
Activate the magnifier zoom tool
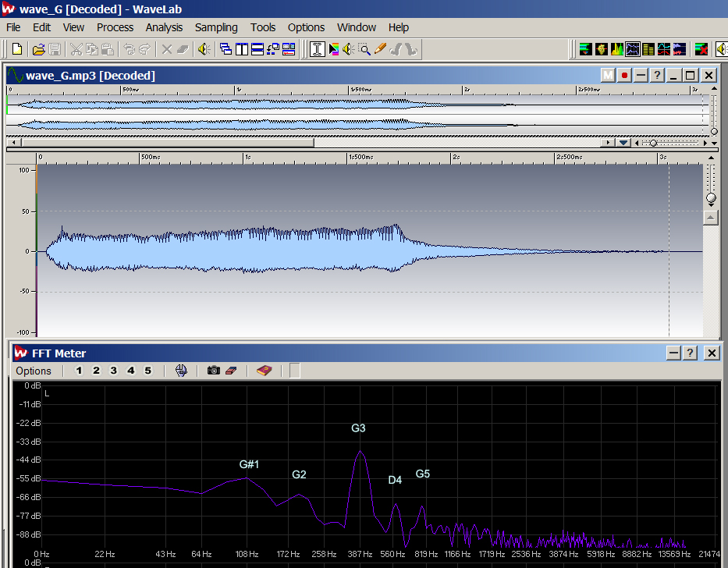click(364, 49)
